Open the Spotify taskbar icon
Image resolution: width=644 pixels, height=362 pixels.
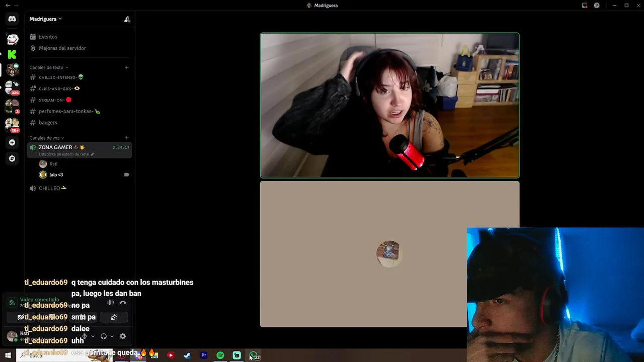pyautogui.click(x=220, y=355)
